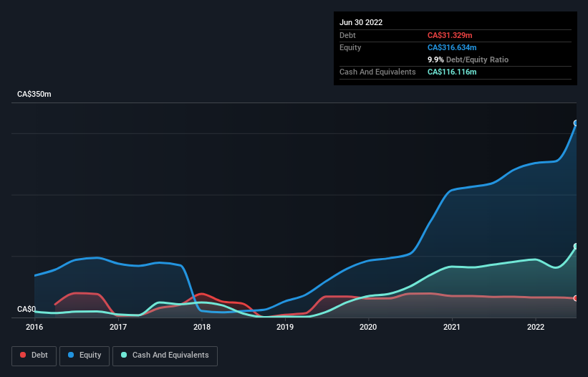Click the 2016 x-axis label
Screen dimensions: 588x377
[34, 327]
